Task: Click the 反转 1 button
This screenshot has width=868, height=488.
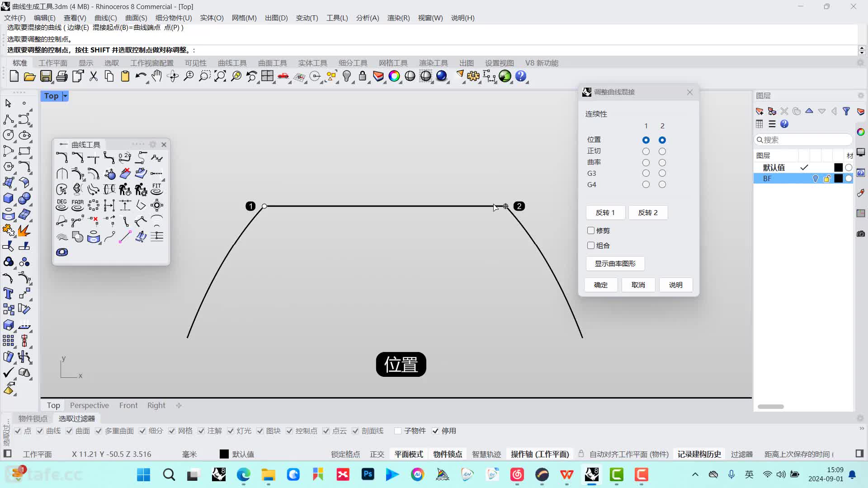Action: (605, 213)
